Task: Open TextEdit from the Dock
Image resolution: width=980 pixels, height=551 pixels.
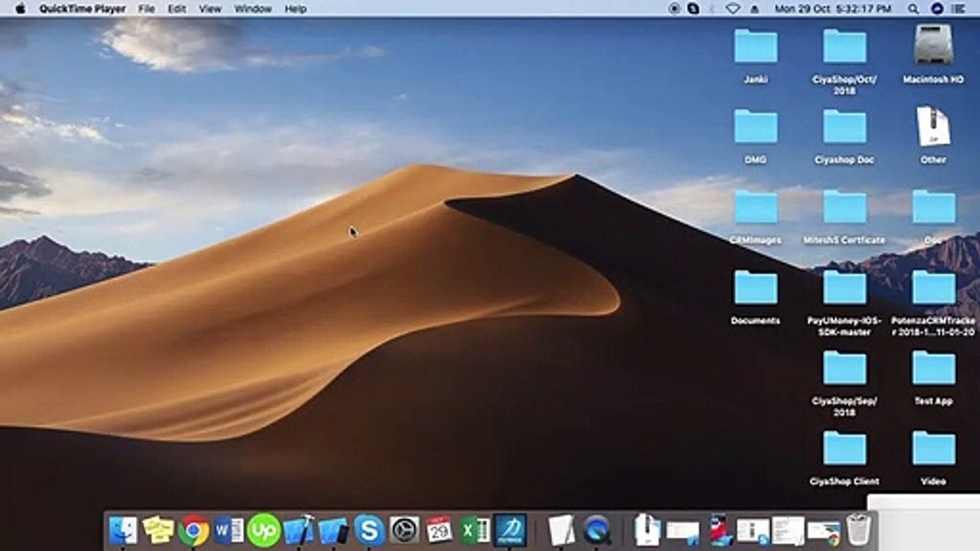Action: tap(561, 530)
